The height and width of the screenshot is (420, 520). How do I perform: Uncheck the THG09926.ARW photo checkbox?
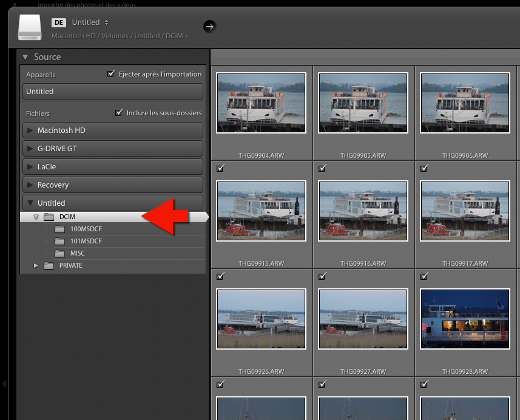[x=220, y=276]
